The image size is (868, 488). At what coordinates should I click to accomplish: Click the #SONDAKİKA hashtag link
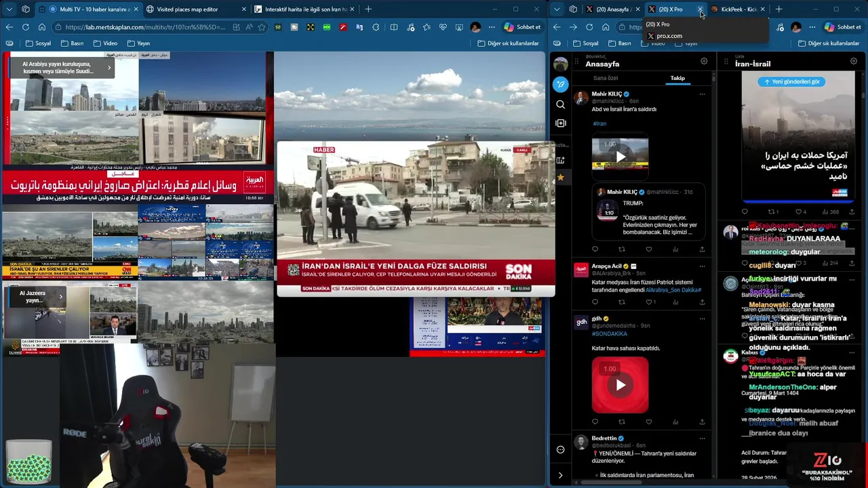[x=610, y=334]
